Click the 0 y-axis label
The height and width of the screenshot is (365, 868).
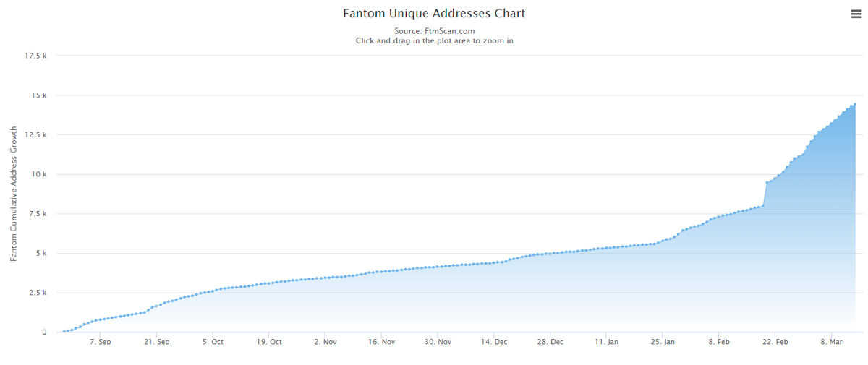pos(44,332)
